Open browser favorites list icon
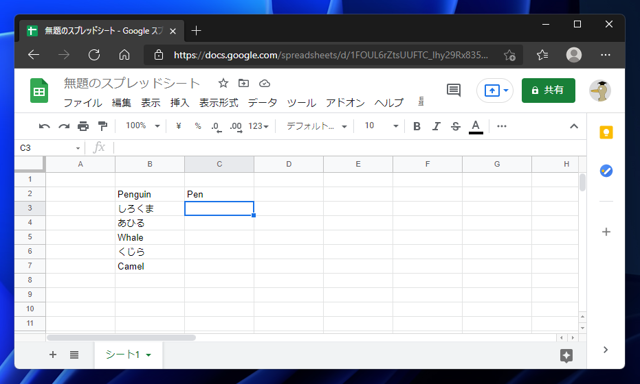The width and height of the screenshot is (640, 384). point(542,55)
